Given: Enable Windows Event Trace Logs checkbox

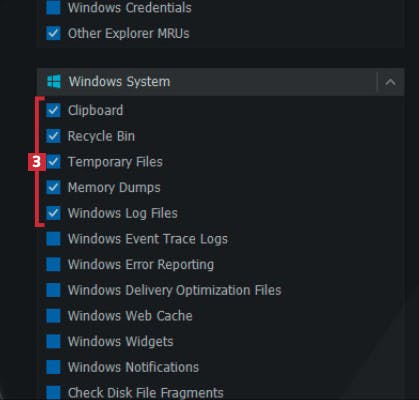Looking at the screenshot, I should click(53, 239).
